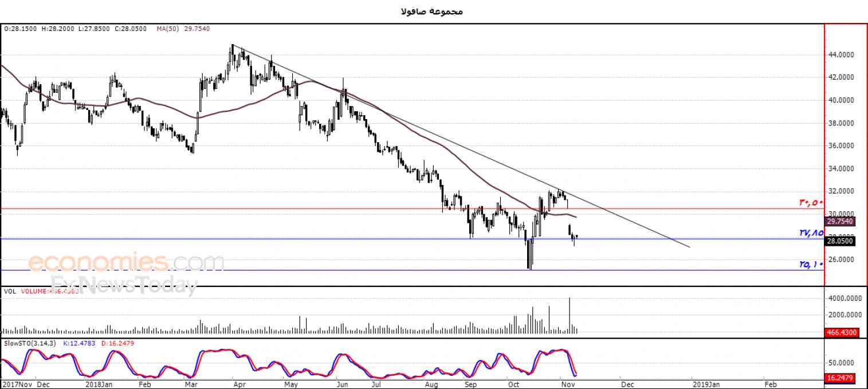Screen dimensions: 868x389
Task: Select the 466.4300 volume value tag
Action: point(841,332)
